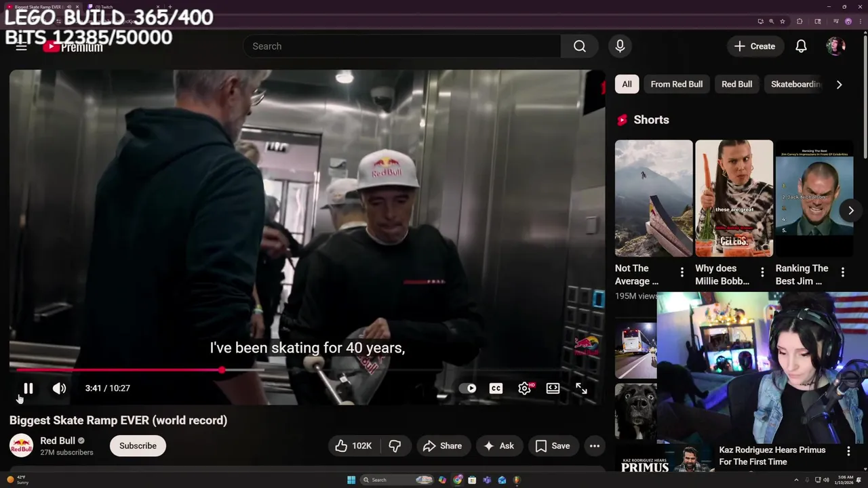The width and height of the screenshot is (868, 488).
Task: Open the Ranking The Best Jim short
Action: click(814, 198)
